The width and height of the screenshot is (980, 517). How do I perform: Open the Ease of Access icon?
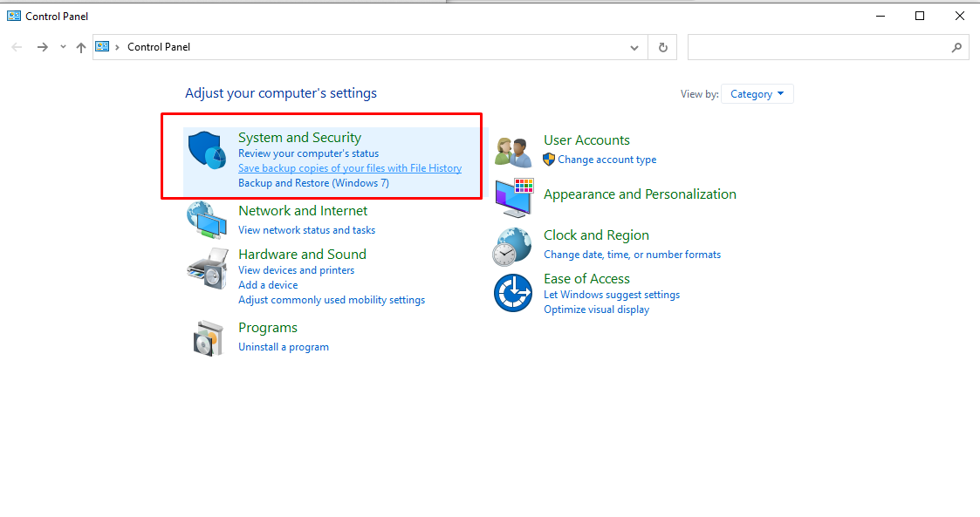coord(512,293)
